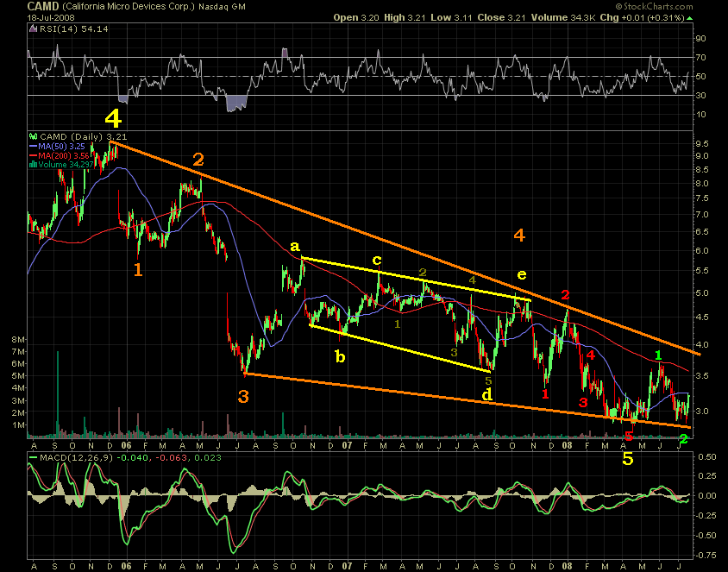Viewport: 728px width, 572px height.
Task: Click the High 3.21 value
Action: (x=405, y=17)
